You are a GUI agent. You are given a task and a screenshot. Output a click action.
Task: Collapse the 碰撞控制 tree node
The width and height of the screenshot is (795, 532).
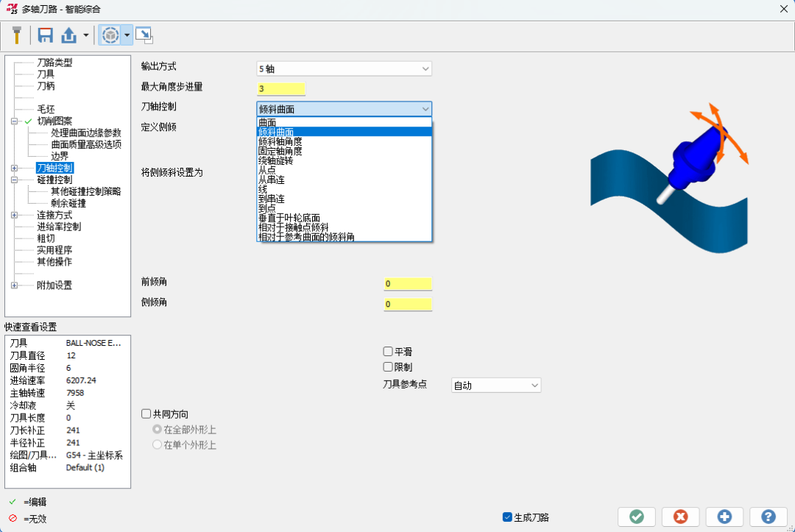point(14,180)
